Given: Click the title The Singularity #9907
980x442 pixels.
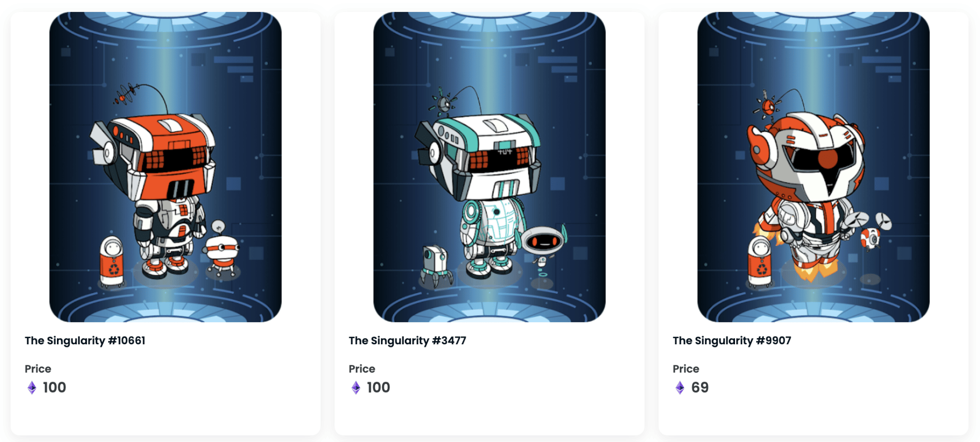Looking at the screenshot, I should 732,340.
